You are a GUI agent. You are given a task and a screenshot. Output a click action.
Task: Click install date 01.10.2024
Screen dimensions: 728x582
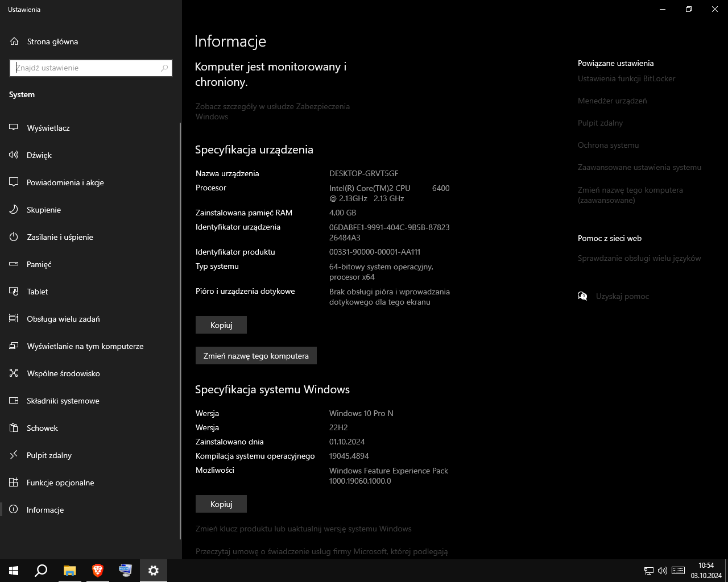(347, 442)
